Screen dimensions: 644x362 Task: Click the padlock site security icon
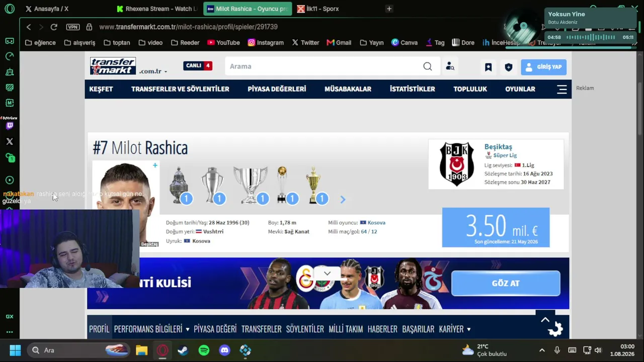point(89,27)
